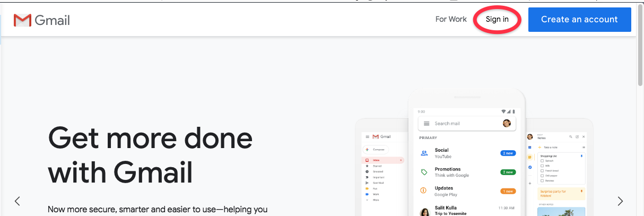The width and height of the screenshot is (644, 216).
Task: Click the hamburger icon beside tablet Gmail logo
Action: [x=368, y=136]
